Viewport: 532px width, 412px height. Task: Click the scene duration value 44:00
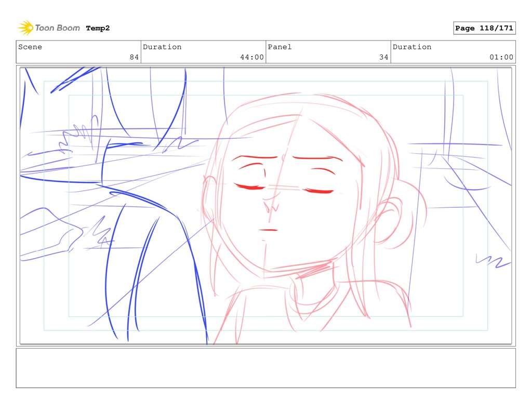coord(252,57)
